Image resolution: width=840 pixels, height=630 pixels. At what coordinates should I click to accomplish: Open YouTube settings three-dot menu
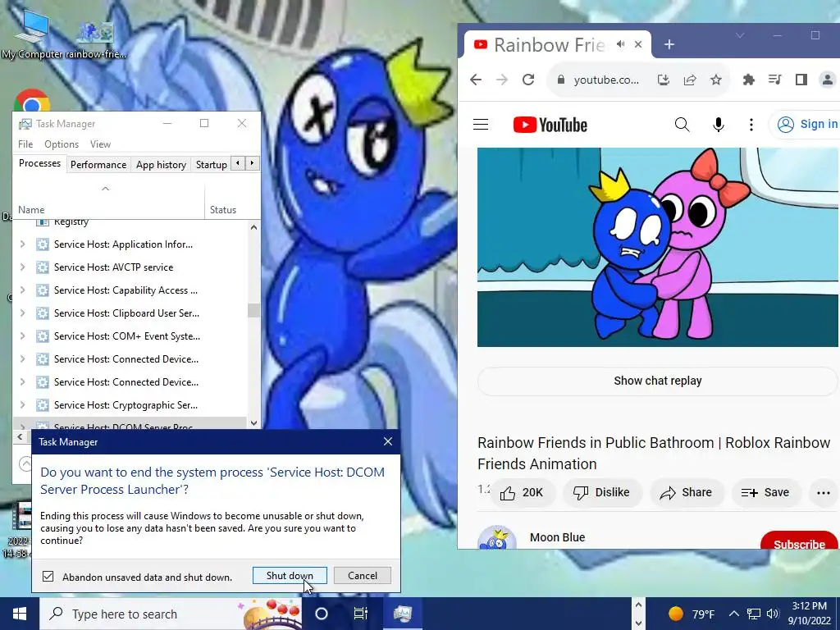click(x=751, y=125)
